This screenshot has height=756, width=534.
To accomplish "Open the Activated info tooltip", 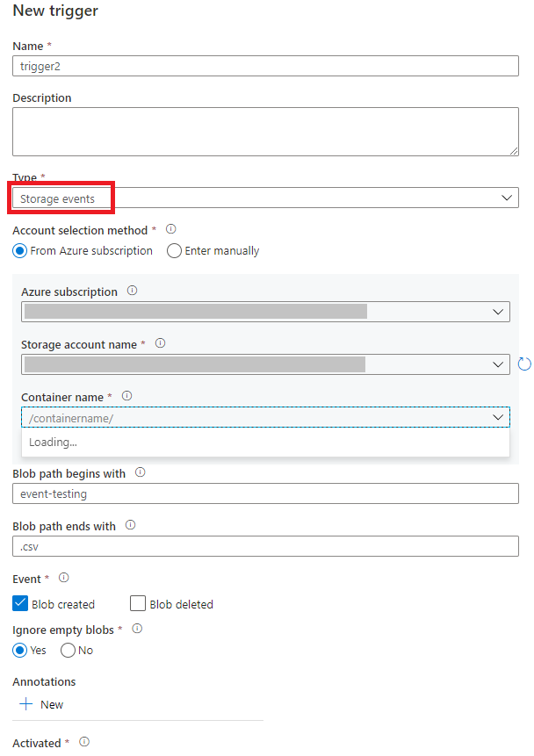I will (83, 742).
